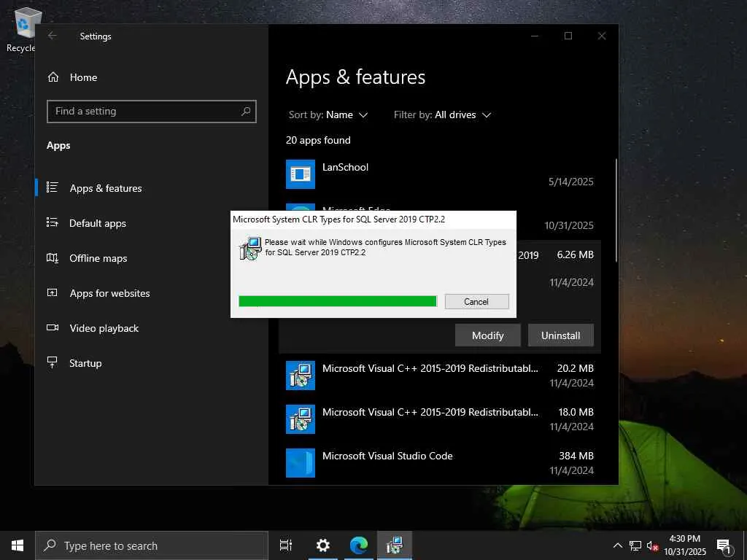Click the Startup sidebar icon

coord(53,362)
